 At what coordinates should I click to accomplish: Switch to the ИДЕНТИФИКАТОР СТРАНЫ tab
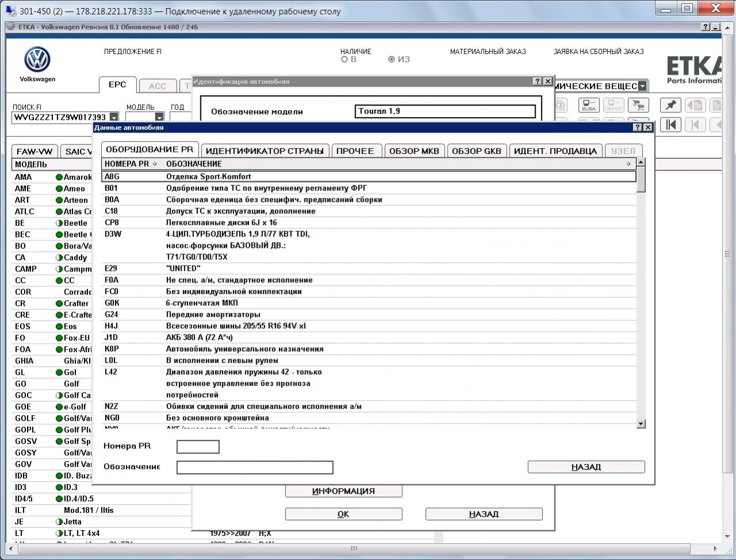click(265, 151)
